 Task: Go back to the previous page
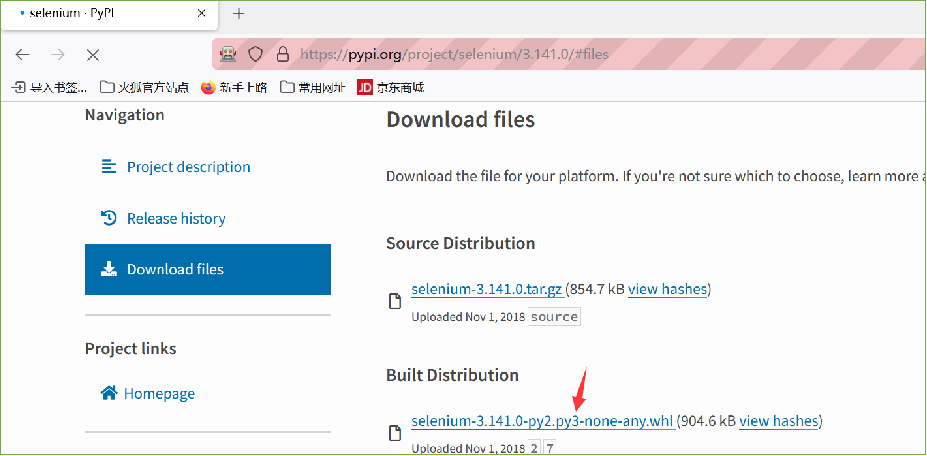(x=22, y=55)
